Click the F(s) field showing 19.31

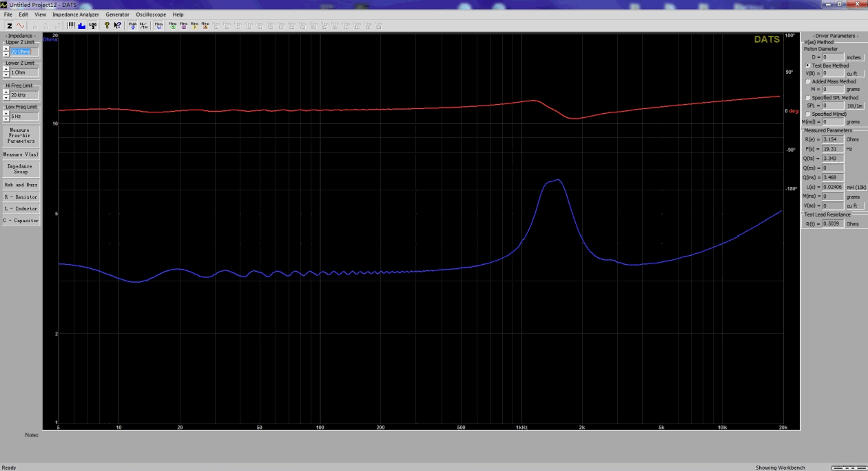[833, 149]
